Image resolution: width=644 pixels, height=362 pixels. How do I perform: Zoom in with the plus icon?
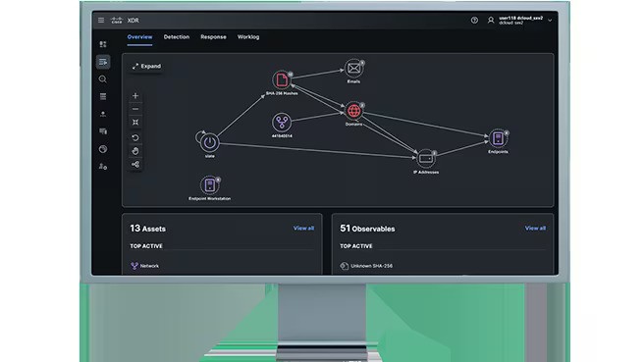[x=135, y=95]
